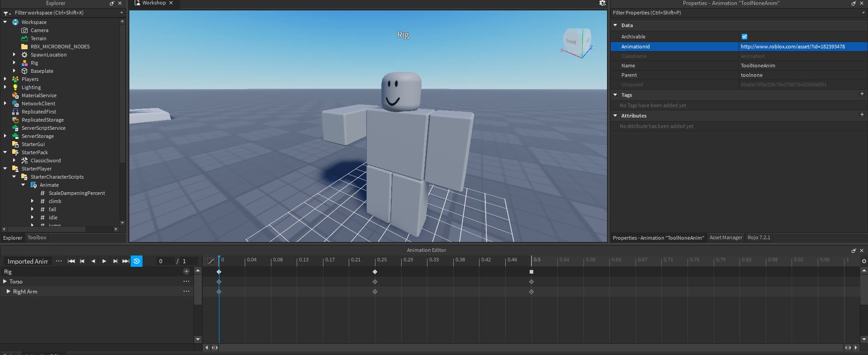
Task: Jump to last frame in Animation Editor
Action: 126,261
